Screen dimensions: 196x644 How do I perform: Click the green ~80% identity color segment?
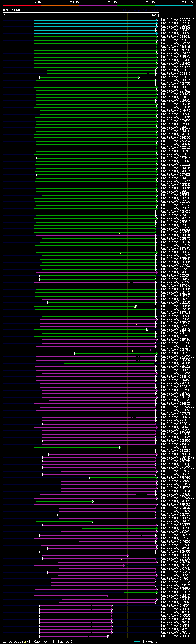point(136,6)
